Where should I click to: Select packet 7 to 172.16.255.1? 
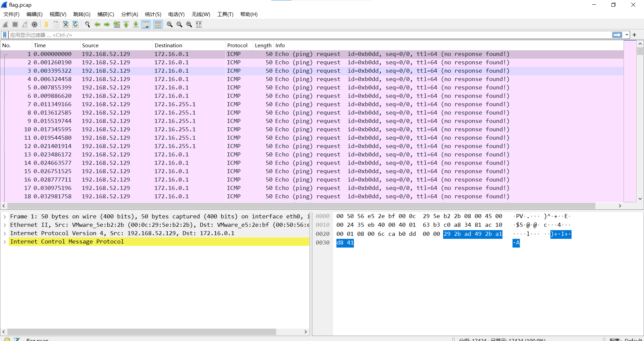point(312,104)
